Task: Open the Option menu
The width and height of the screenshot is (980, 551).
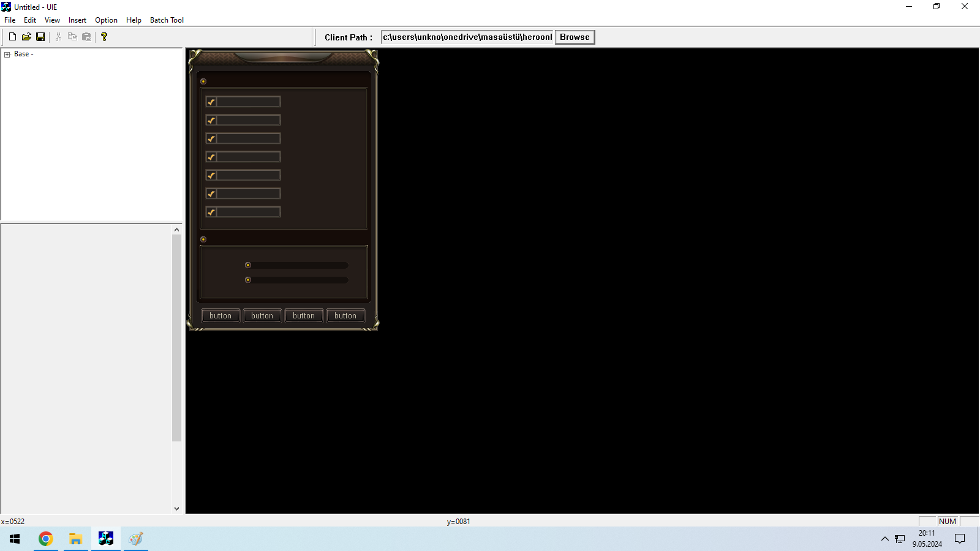Action: pos(106,20)
